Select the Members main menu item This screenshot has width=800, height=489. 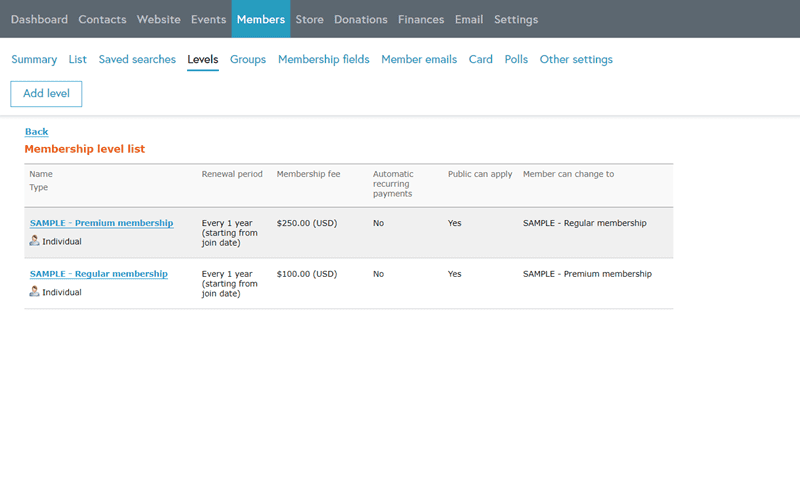point(261,19)
